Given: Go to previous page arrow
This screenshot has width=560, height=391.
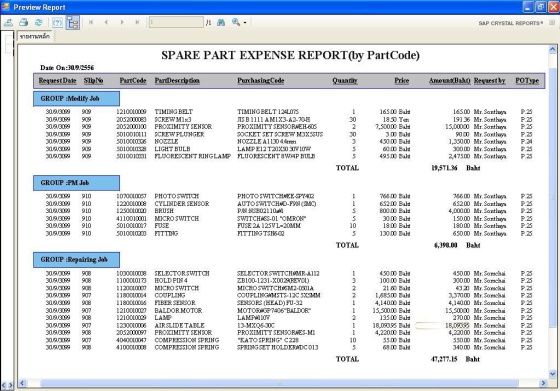Looking at the screenshot, I should [x=106, y=22].
